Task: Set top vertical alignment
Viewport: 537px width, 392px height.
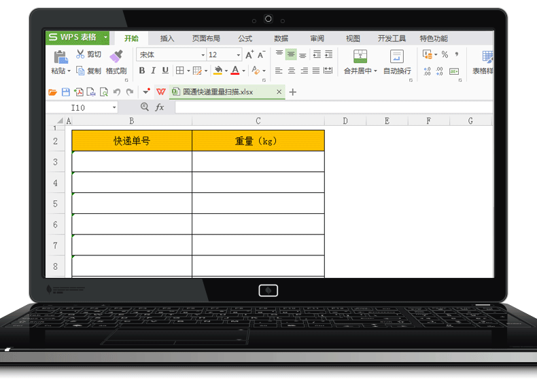Action: [x=279, y=54]
